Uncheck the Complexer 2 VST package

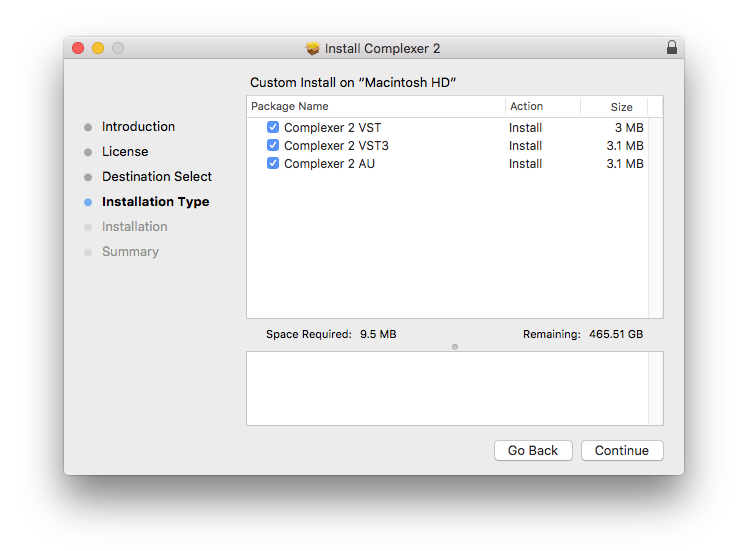pos(273,128)
